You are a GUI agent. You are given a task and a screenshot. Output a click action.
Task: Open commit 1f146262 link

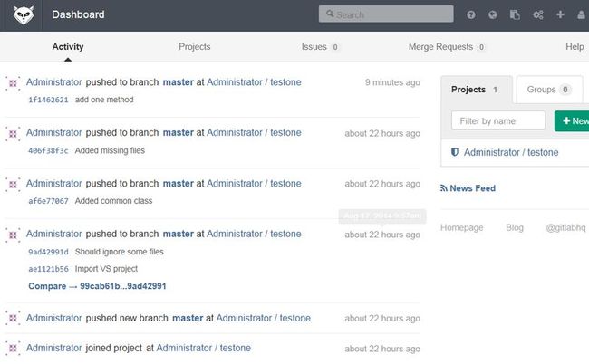[x=48, y=100]
